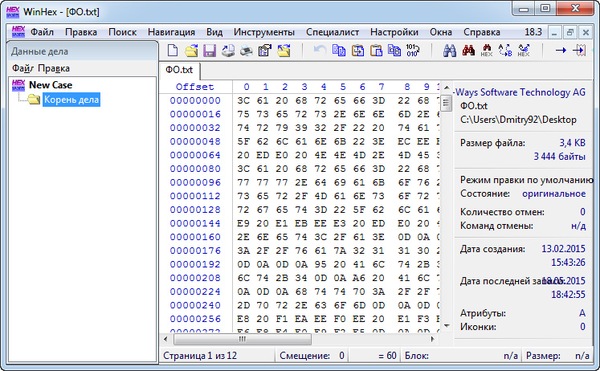Click hex byte 3C in row 00000000

(243, 101)
